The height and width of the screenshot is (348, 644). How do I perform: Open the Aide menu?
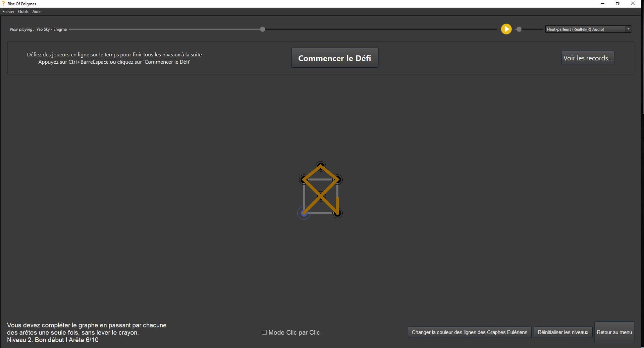(x=36, y=11)
